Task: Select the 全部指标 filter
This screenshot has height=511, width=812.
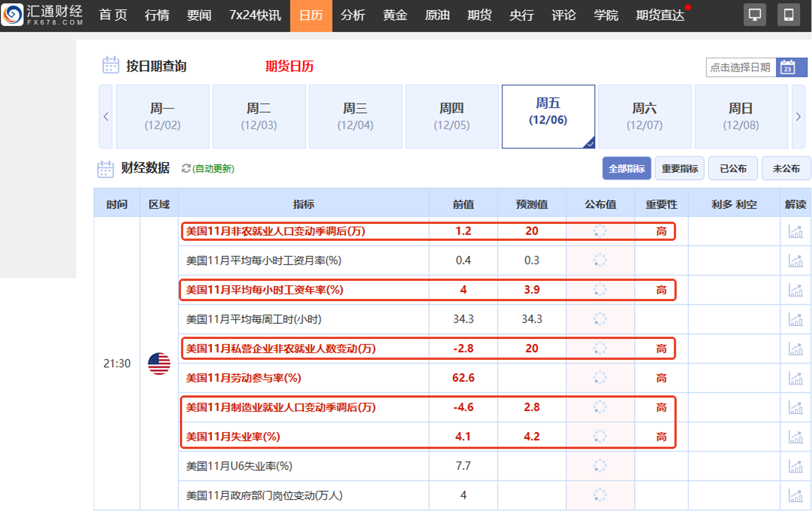Action: point(626,169)
